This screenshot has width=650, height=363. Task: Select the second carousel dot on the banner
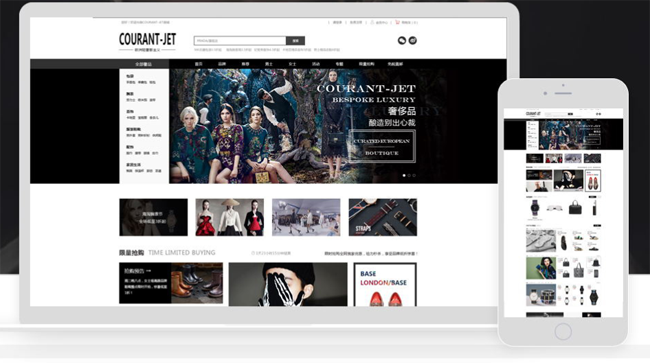pyautogui.click(x=409, y=176)
